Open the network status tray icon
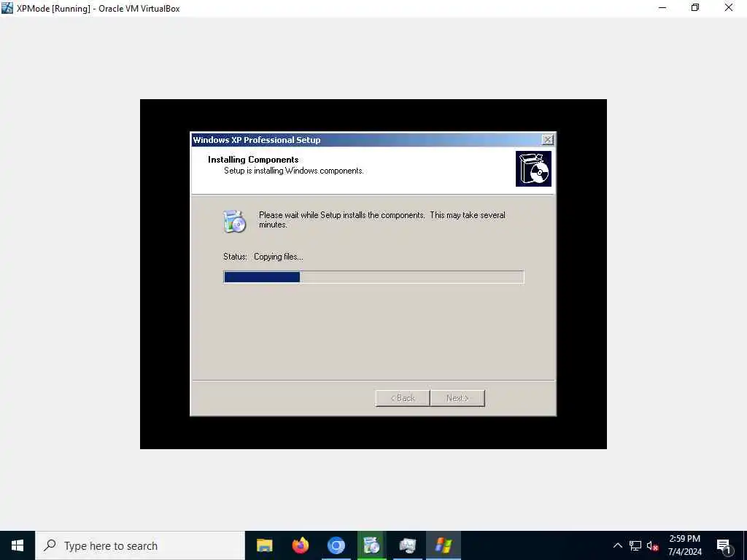The height and width of the screenshot is (560, 747). pyautogui.click(x=635, y=545)
